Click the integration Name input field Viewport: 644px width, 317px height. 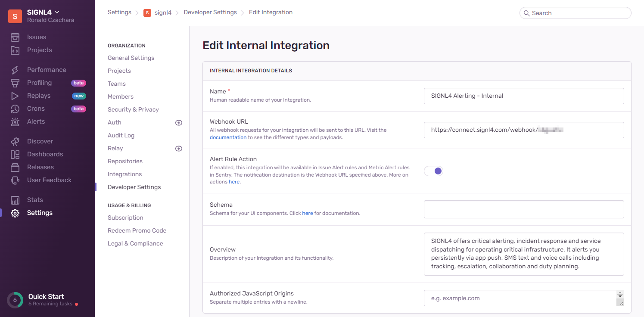point(524,96)
